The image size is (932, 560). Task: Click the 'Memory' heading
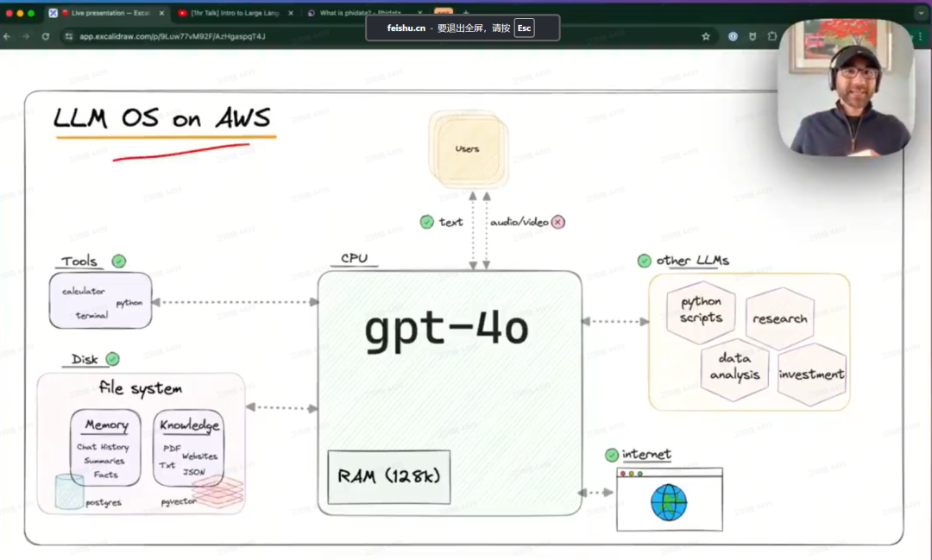pos(106,425)
